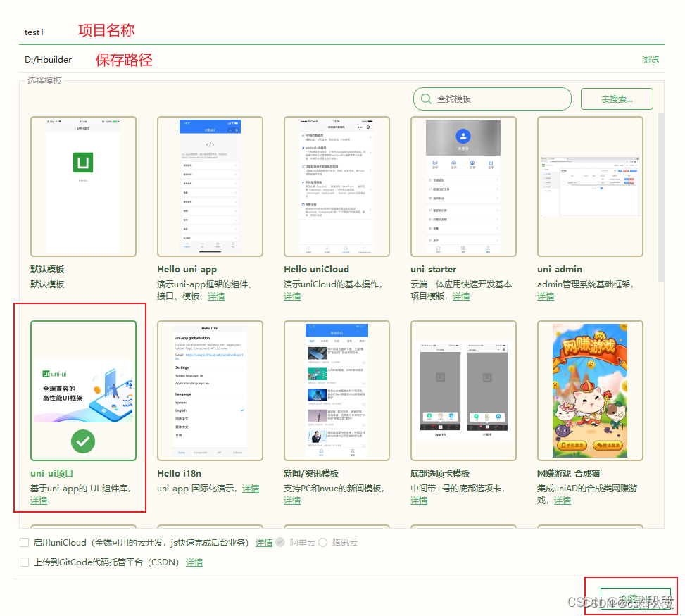Enable the 上传到GitCode代码托管平台 checkbox

pyautogui.click(x=25, y=562)
